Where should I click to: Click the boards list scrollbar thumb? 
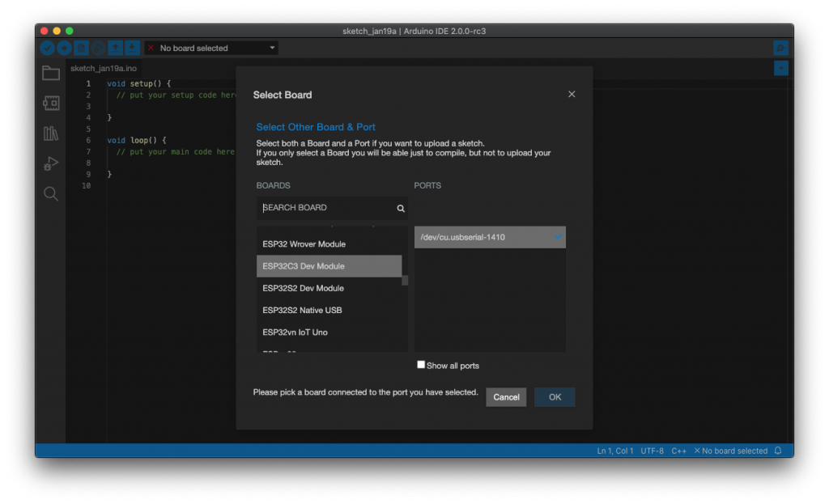(405, 280)
